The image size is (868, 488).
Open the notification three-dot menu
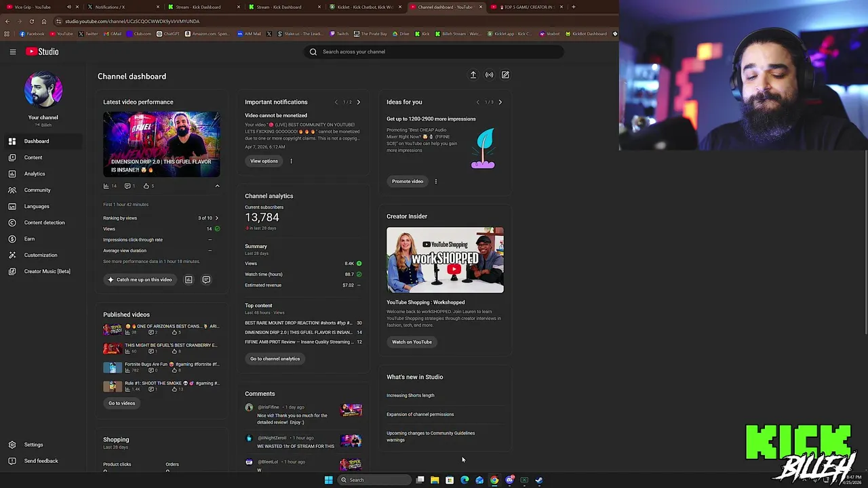291,161
